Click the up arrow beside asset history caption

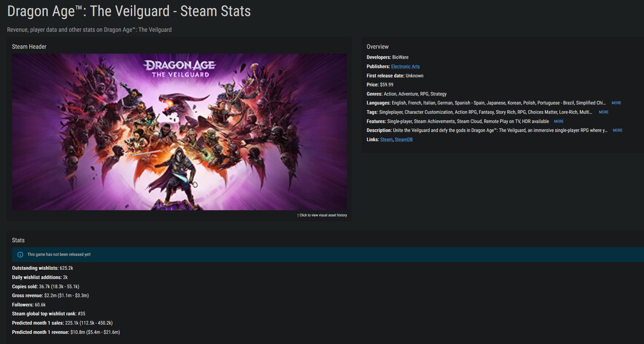(x=298, y=215)
